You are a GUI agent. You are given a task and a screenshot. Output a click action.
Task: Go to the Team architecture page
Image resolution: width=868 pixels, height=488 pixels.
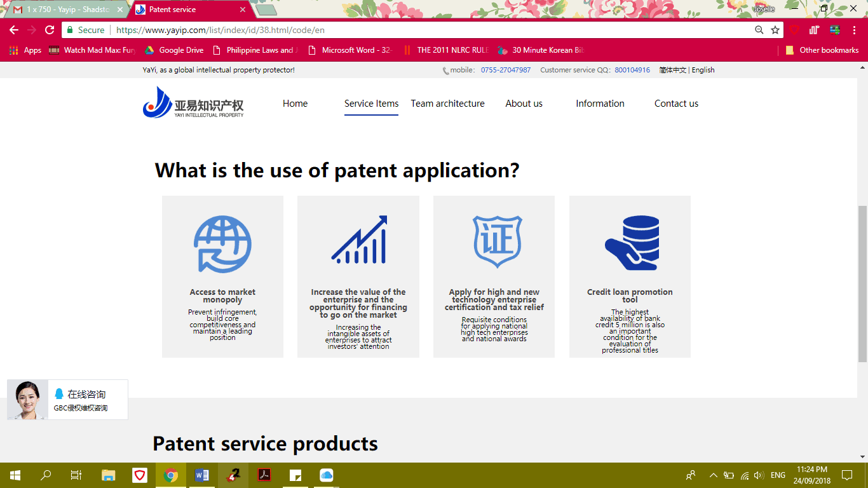click(447, 104)
